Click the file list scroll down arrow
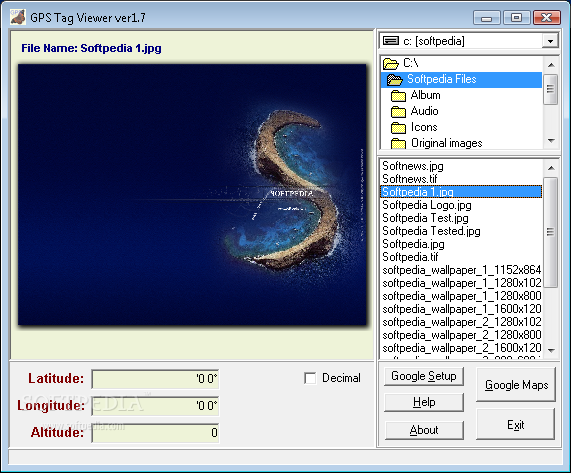The width and height of the screenshot is (571, 473). [x=551, y=351]
